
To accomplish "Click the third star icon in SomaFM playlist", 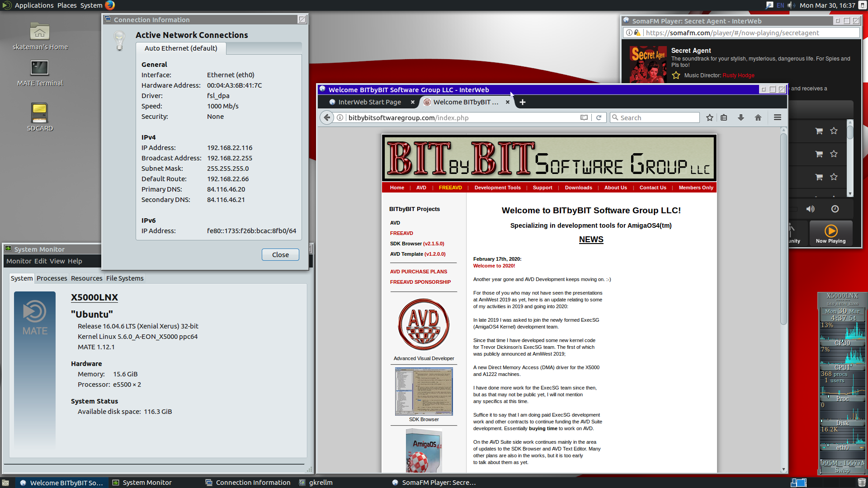I will click(834, 177).
